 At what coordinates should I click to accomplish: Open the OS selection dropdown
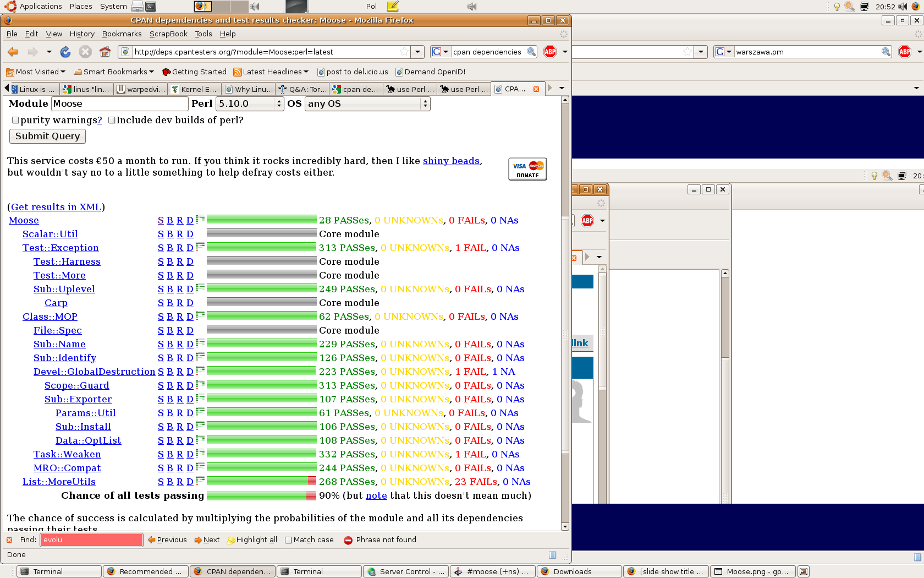pos(367,103)
